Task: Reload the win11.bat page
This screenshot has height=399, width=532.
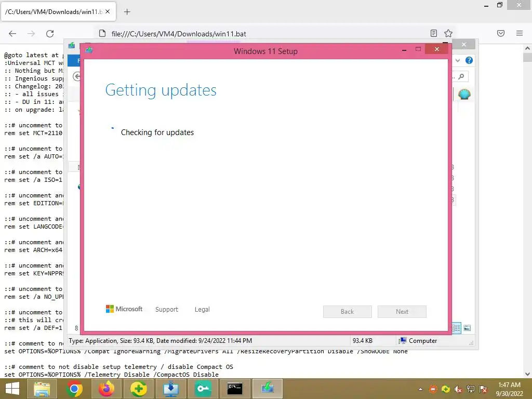Action: pyautogui.click(x=50, y=34)
